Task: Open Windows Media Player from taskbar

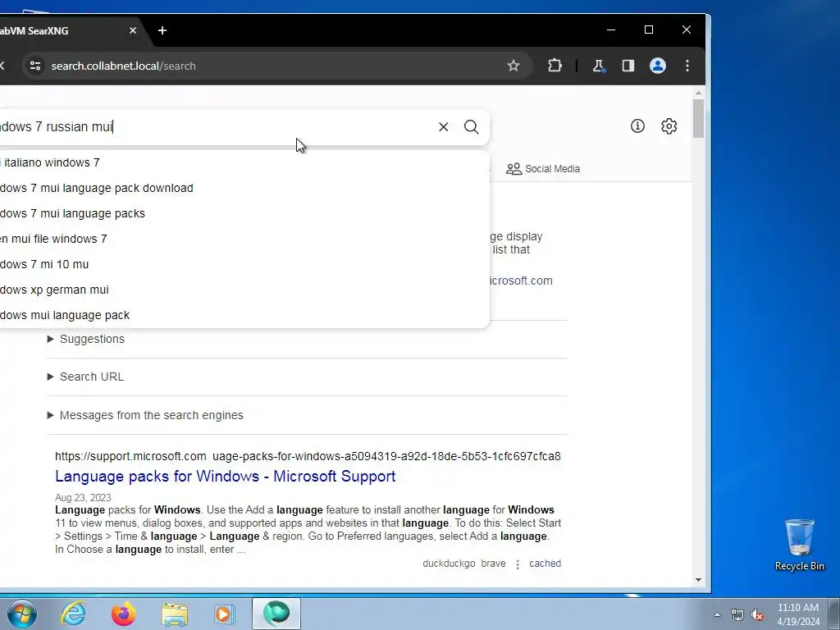Action: tap(224, 614)
